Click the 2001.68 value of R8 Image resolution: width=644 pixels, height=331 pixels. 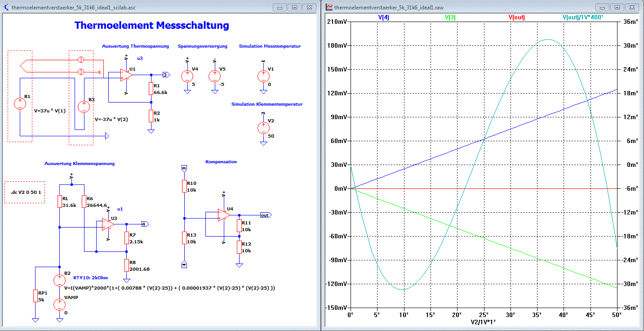139,269
